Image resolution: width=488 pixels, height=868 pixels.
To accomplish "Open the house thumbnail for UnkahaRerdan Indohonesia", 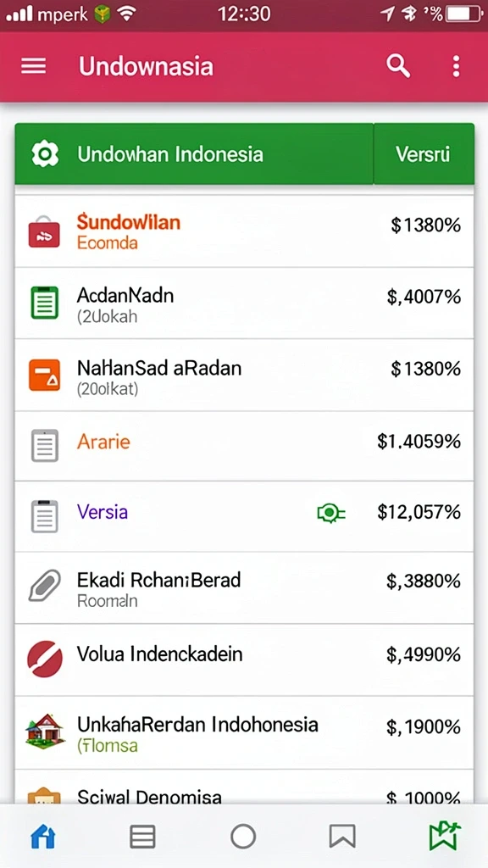I will click(45, 730).
